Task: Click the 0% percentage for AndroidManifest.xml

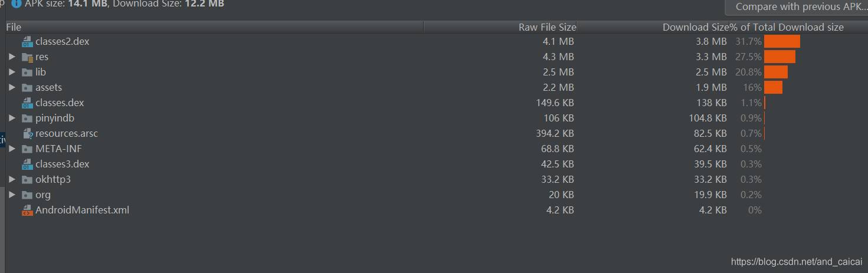Action: 755,210
